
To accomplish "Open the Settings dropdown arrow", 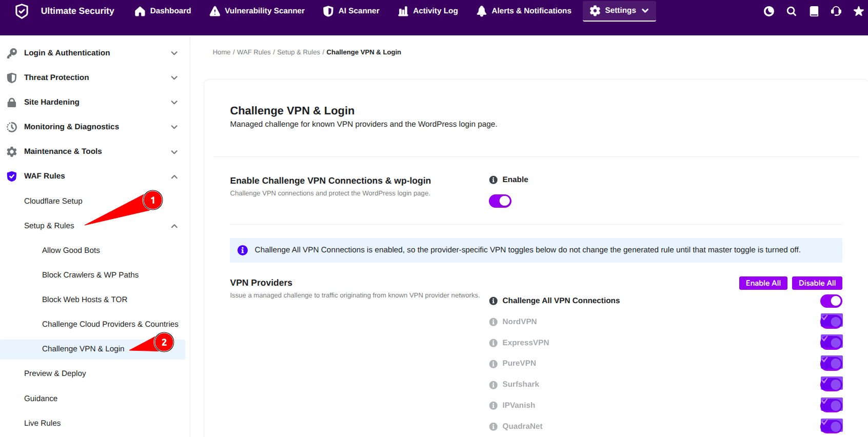I will tap(645, 11).
